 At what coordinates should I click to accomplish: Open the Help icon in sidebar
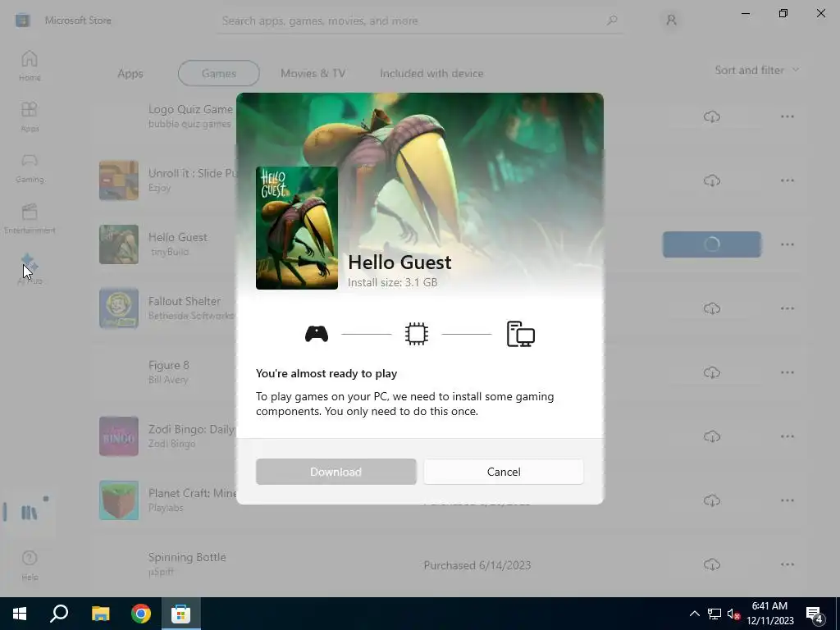(30, 564)
